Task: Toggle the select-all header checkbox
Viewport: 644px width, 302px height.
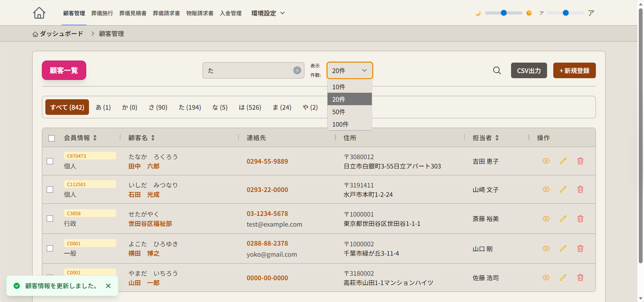Action: [52, 138]
